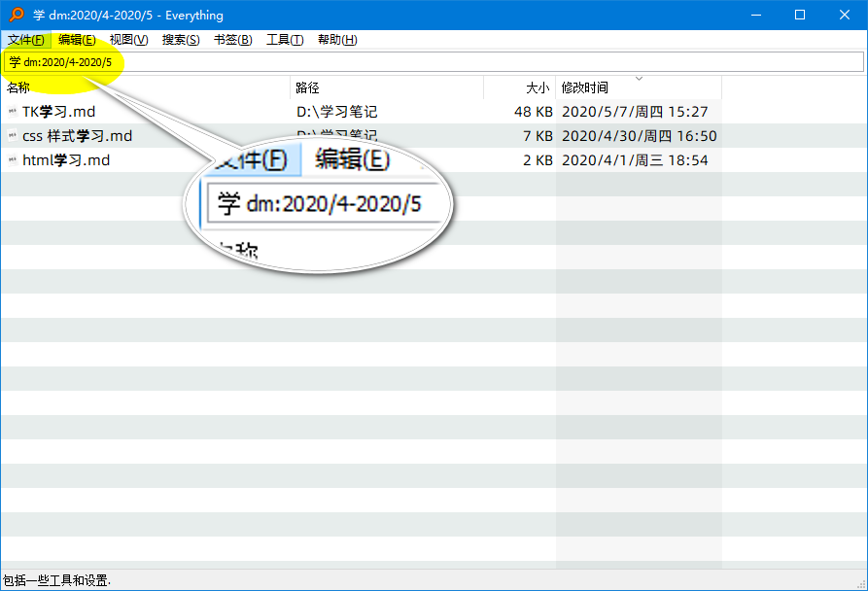Open the 文件 menu
The image size is (868, 591).
pos(25,40)
